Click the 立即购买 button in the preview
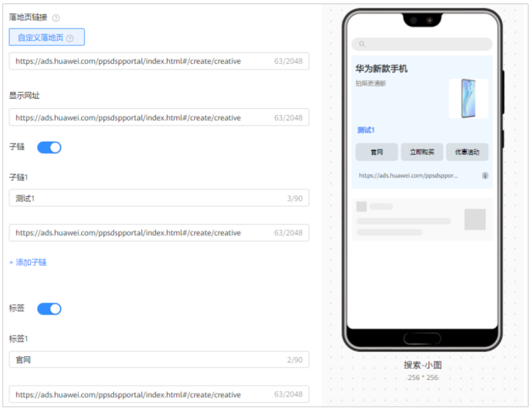 (422, 152)
